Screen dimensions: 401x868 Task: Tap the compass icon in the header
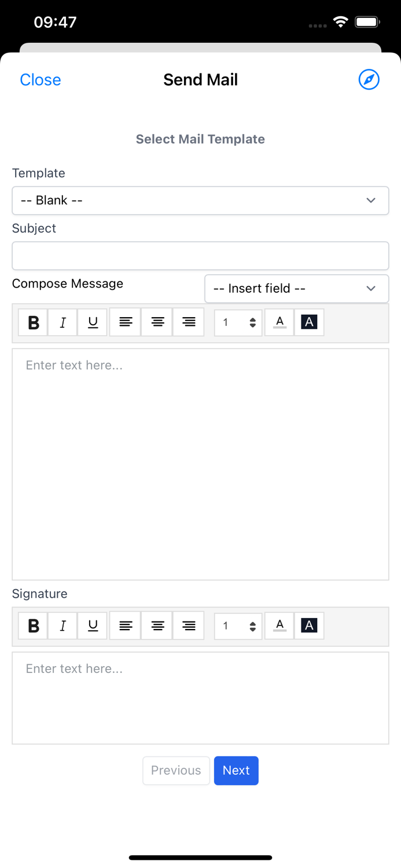coord(369,79)
